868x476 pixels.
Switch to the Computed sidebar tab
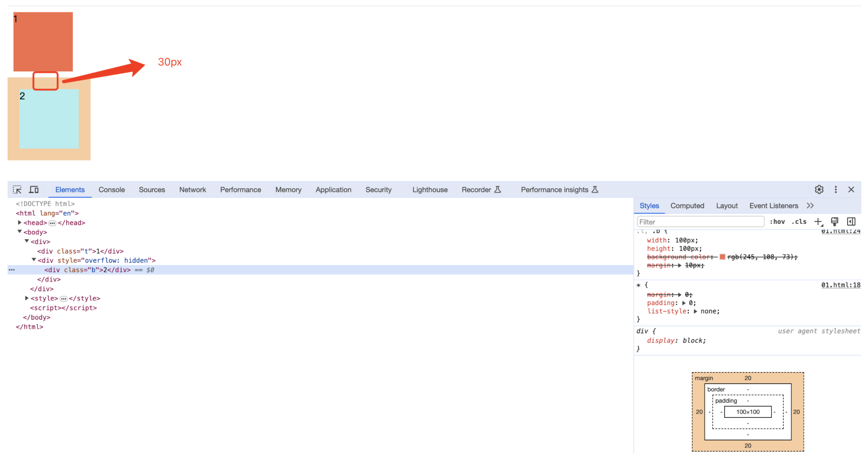[687, 206]
